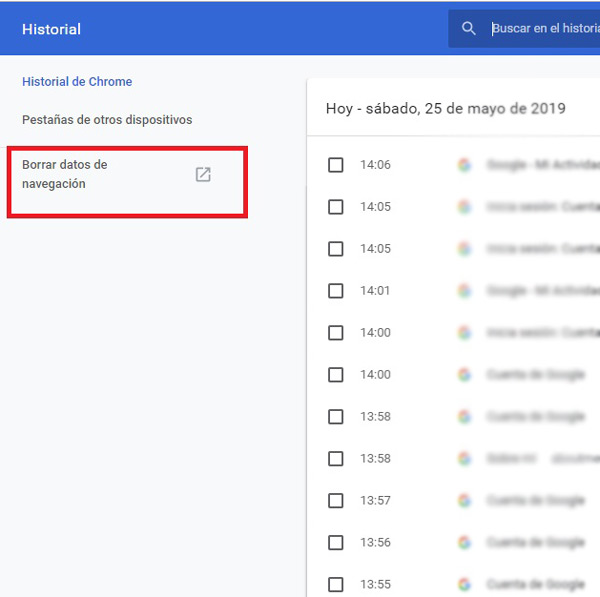Click the Google favicon on the 14:01 entry
The height and width of the screenshot is (597, 600).
tap(464, 291)
